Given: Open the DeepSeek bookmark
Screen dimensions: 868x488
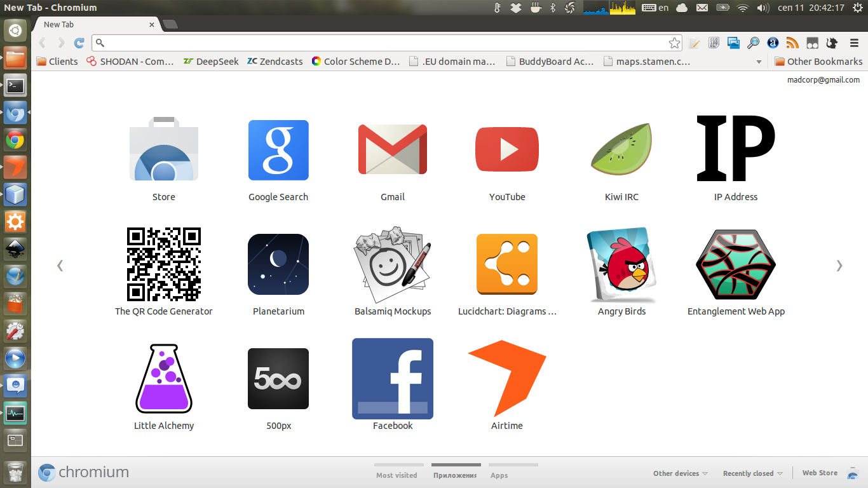Looking at the screenshot, I should (x=211, y=62).
